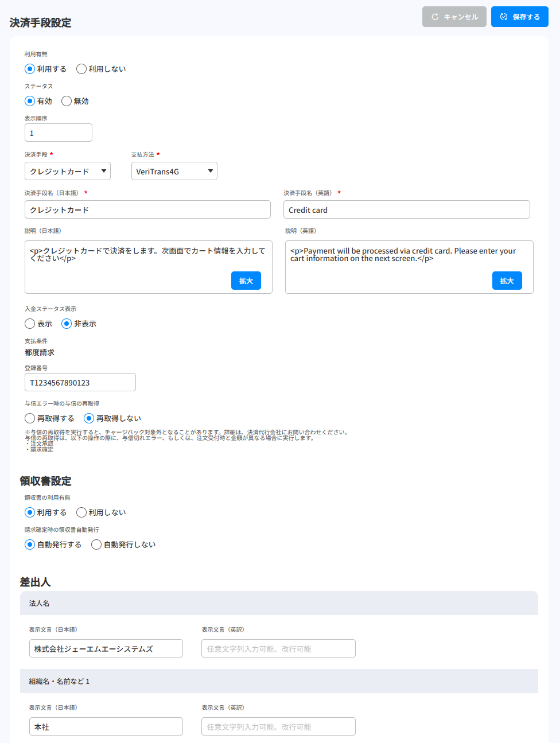Click the 決済手段名 Japanese name field
This screenshot has width=560, height=743.
(147, 209)
